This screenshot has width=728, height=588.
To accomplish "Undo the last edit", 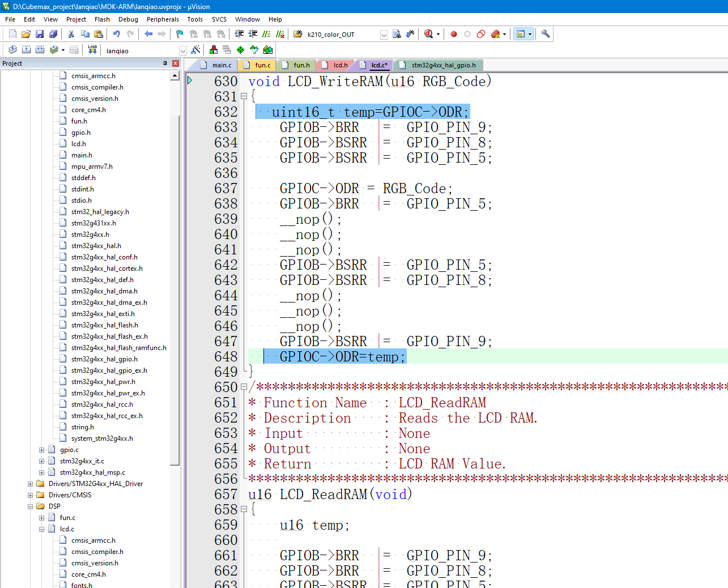I will point(117,34).
